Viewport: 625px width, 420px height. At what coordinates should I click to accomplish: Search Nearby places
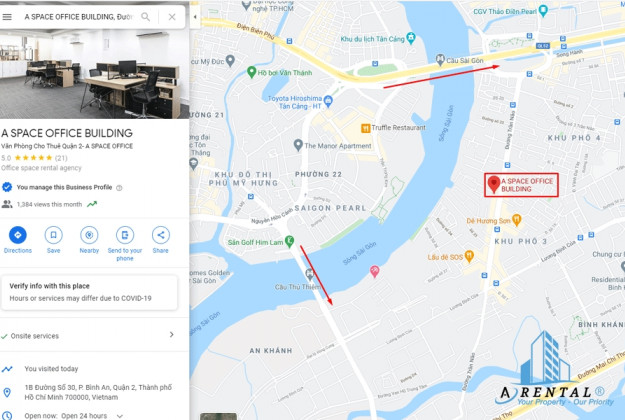click(x=89, y=240)
